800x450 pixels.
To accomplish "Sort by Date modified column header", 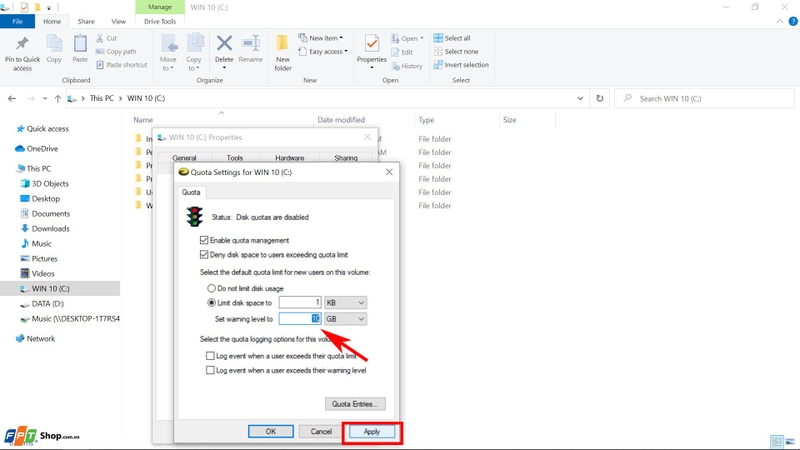I will tap(341, 120).
